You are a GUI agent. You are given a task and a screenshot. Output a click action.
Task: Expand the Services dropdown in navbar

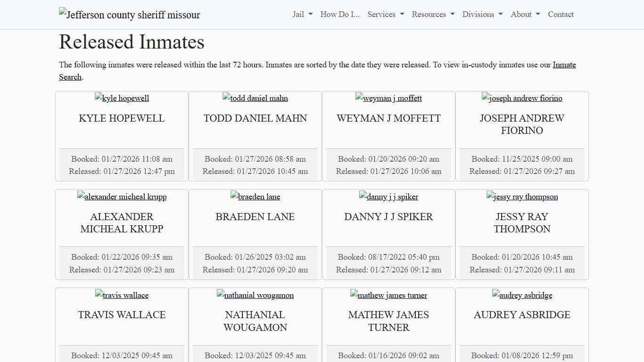385,14
